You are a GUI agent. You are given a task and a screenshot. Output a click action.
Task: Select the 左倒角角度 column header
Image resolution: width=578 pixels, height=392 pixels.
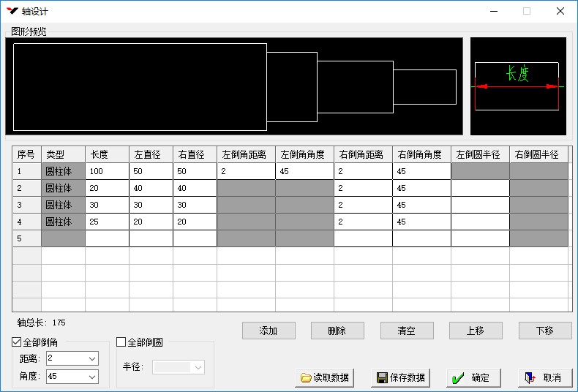pyautogui.click(x=305, y=154)
